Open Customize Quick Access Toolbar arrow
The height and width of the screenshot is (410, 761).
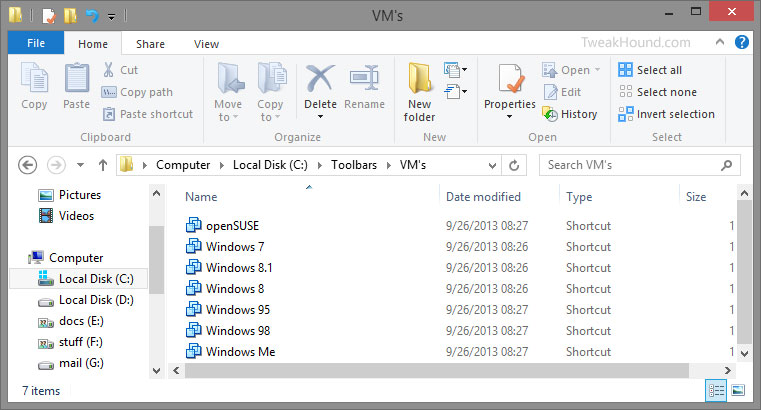tap(112, 17)
